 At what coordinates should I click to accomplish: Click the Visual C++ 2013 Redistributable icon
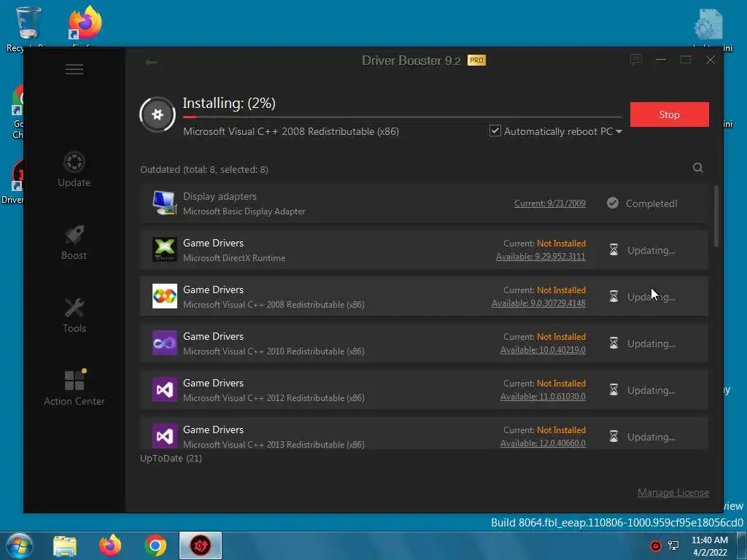[164, 436]
